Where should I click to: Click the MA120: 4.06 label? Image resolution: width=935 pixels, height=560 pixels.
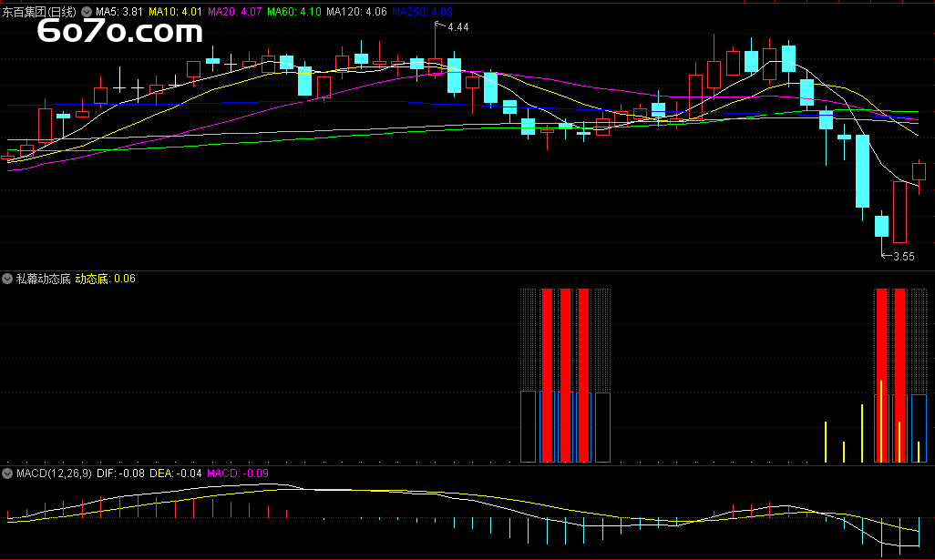356,11
